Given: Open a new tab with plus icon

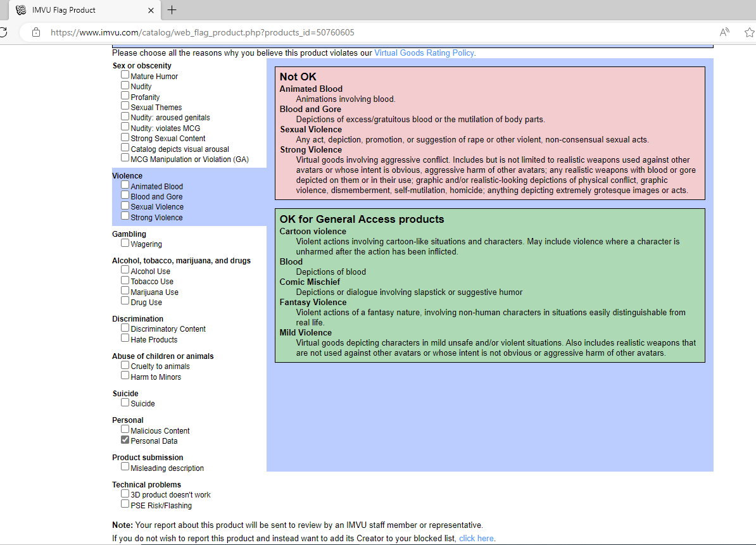Looking at the screenshot, I should (x=172, y=9).
